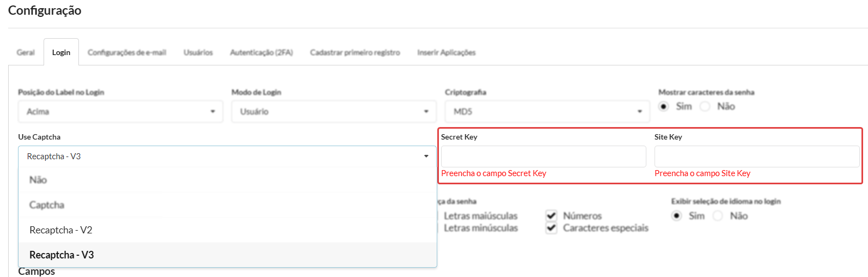Choose the Não captcha option
The width and height of the screenshot is (868, 277).
(x=38, y=180)
